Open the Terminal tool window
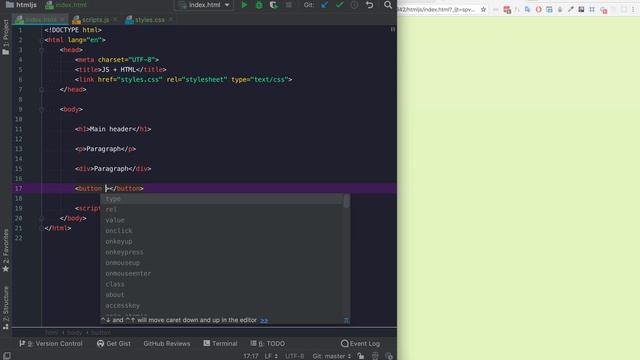 tap(220, 344)
